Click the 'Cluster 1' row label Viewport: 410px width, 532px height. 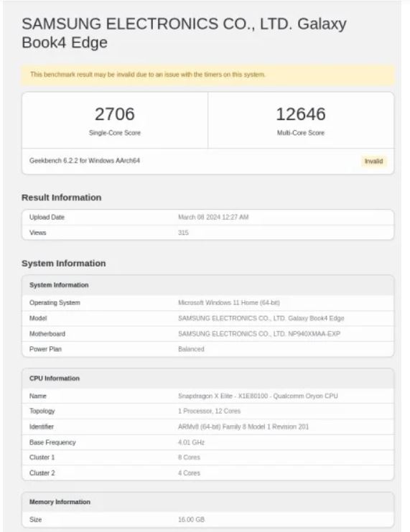[x=42, y=457]
